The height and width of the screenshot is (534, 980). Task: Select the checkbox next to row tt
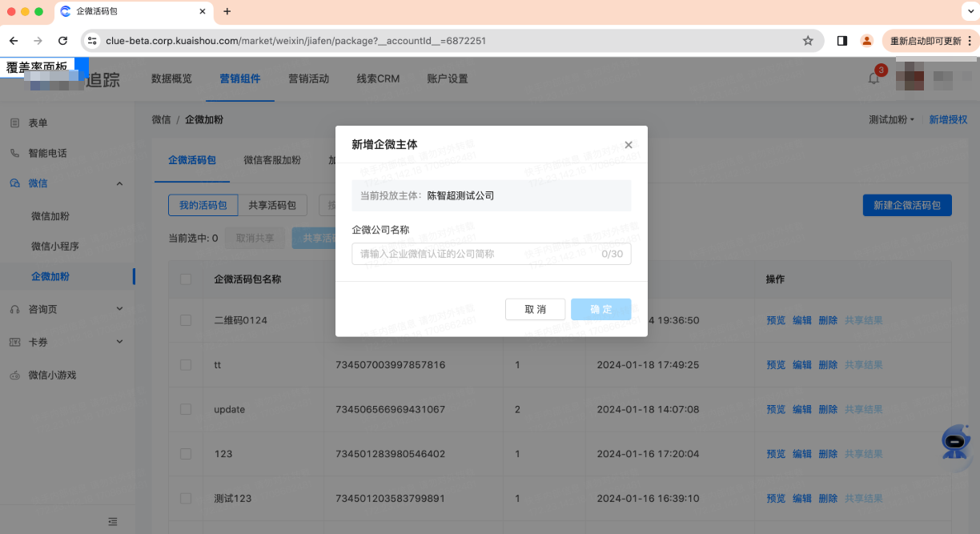coord(185,364)
